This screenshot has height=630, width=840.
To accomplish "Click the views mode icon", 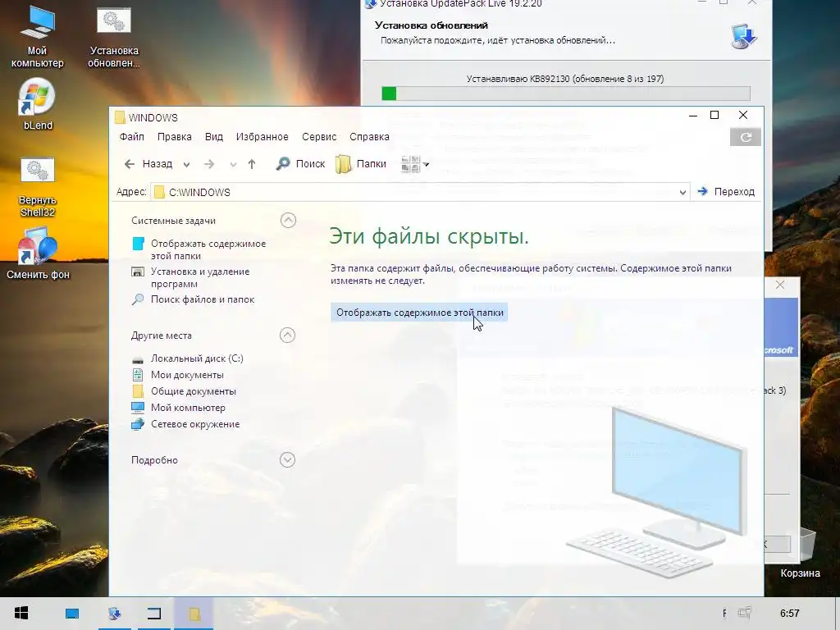I will coord(410,164).
